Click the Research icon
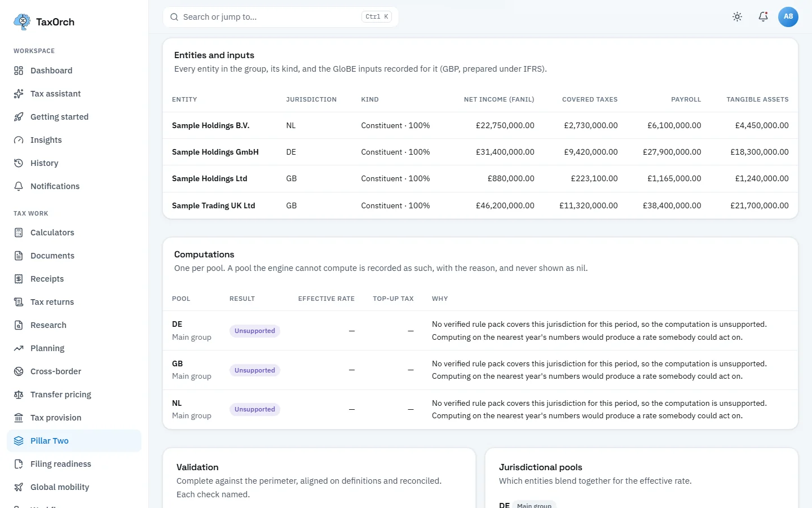 19,325
